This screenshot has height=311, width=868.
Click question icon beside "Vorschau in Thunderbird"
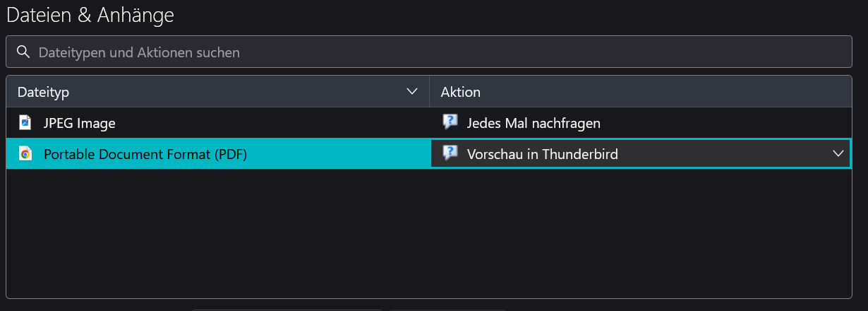(x=450, y=153)
